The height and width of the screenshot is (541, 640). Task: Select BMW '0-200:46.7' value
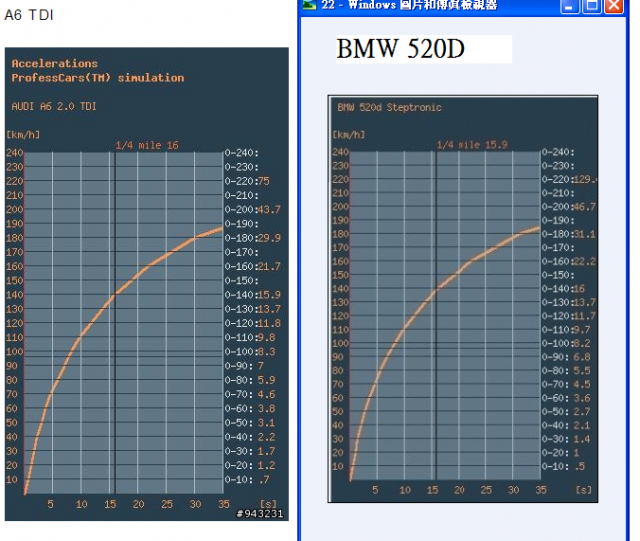point(569,207)
